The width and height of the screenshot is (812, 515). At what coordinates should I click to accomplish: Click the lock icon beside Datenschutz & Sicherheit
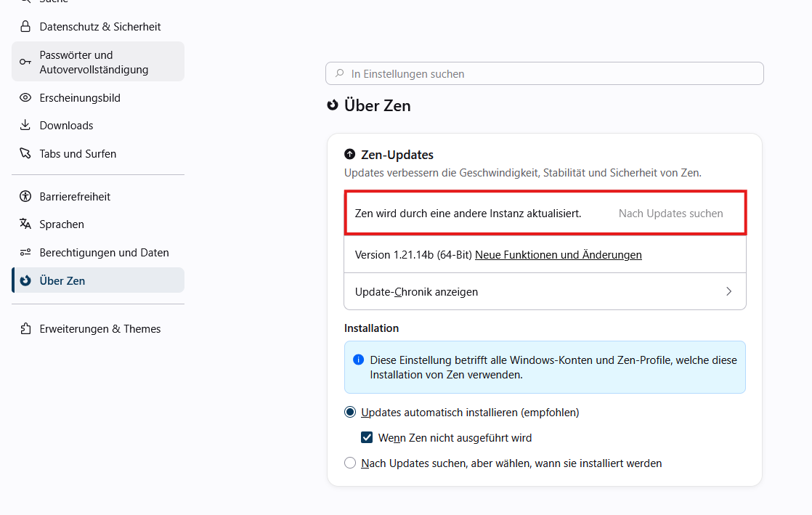coord(25,26)
